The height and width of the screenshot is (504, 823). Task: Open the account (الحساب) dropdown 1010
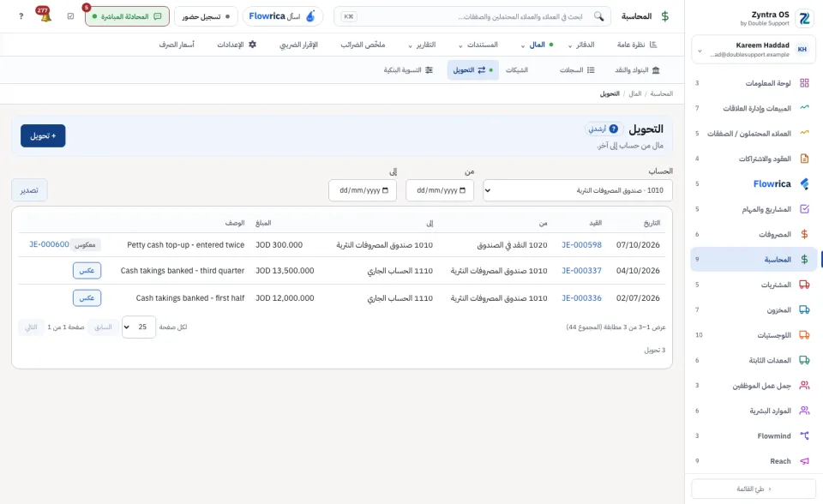click(578, 190)
